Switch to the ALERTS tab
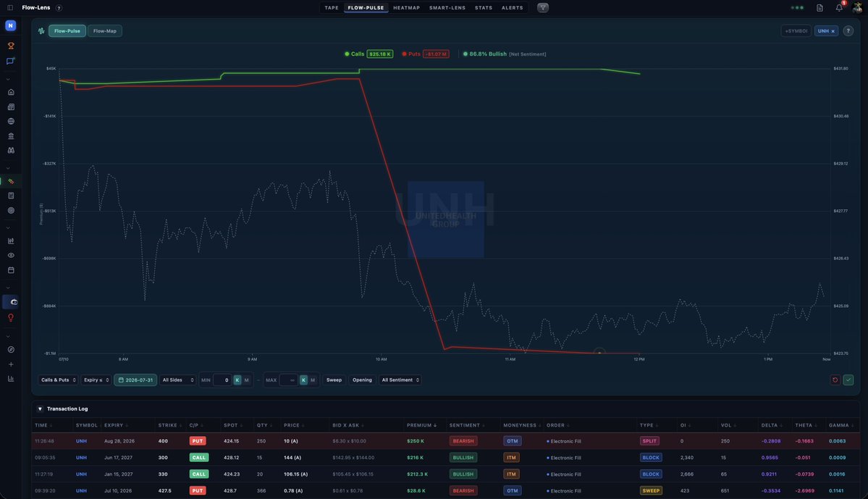 point(512,8)
